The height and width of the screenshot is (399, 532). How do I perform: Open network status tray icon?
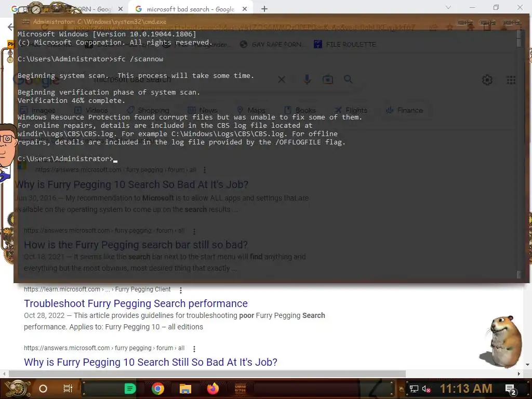(x=414, y=389)
